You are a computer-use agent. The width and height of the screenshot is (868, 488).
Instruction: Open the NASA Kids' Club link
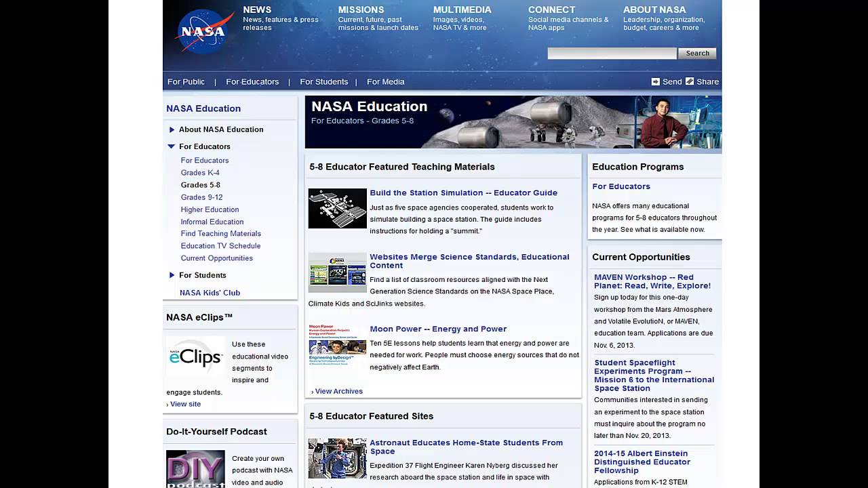[210, 293]
